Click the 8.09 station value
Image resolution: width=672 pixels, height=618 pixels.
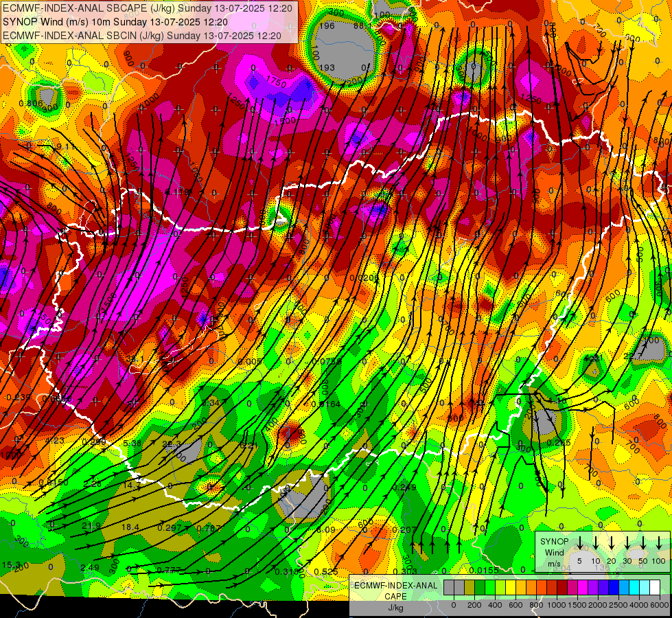pos(326,530)
